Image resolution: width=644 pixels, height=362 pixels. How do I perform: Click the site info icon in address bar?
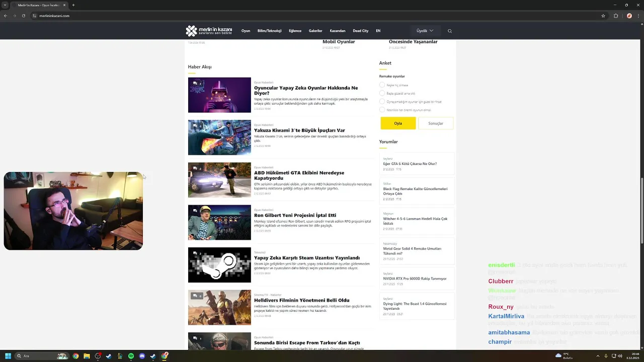coord(35,16)
